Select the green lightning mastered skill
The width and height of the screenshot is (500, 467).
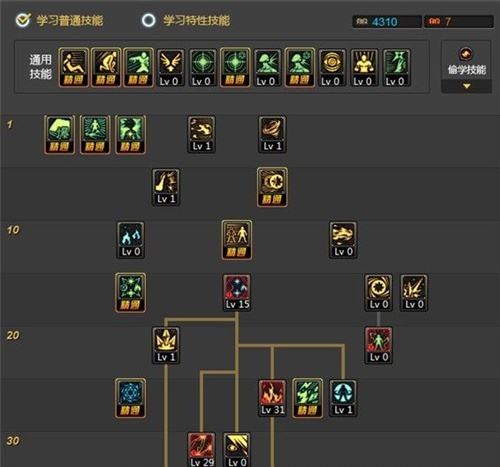point(308,398)
